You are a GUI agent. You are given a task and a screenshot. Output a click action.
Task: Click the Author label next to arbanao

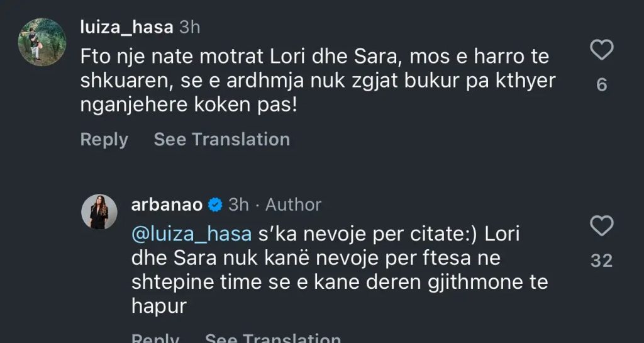293,205
